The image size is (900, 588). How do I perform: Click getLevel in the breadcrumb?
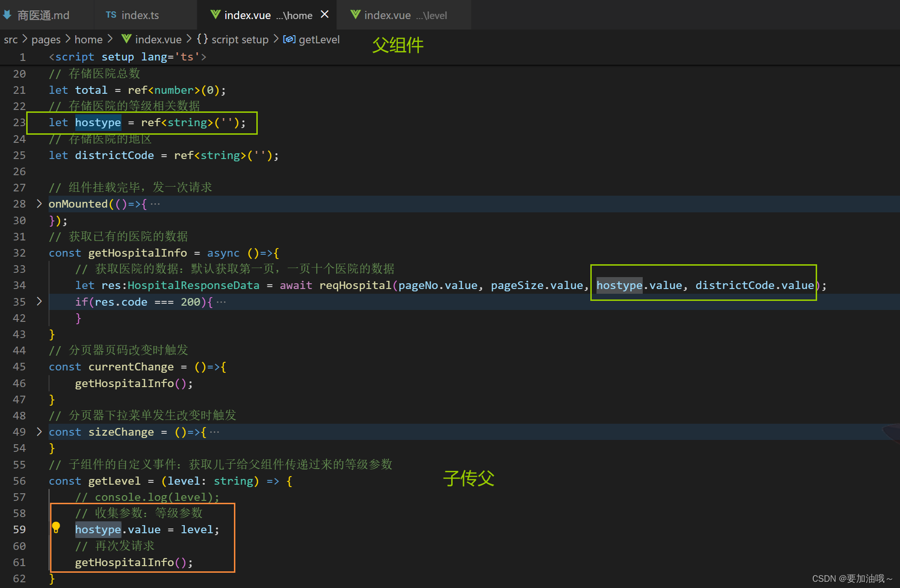pos(319,40)
